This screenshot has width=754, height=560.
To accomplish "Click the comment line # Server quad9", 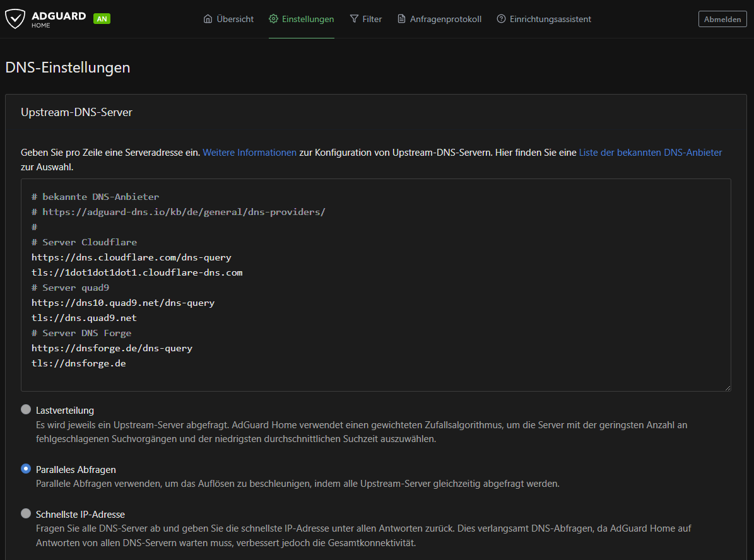I will click(x=70, y=288).
